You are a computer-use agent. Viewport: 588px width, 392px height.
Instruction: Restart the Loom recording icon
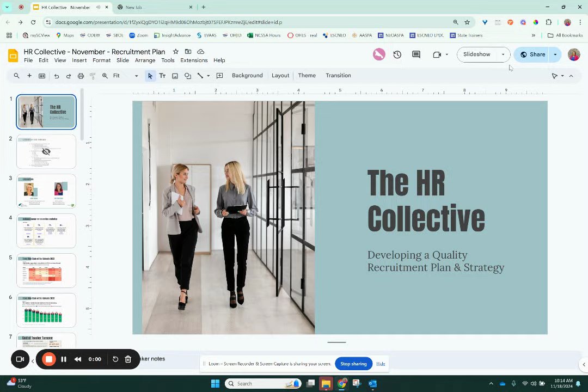(x=115, y=359)
